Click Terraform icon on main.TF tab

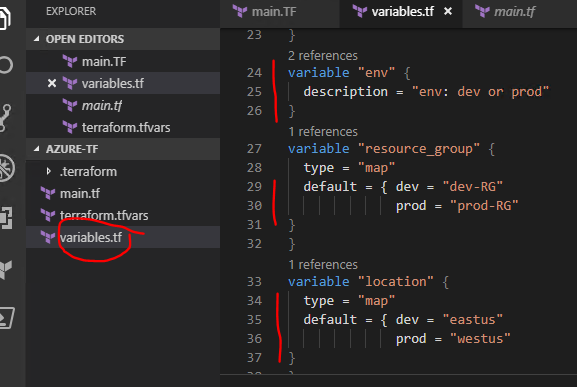[240, 11]
